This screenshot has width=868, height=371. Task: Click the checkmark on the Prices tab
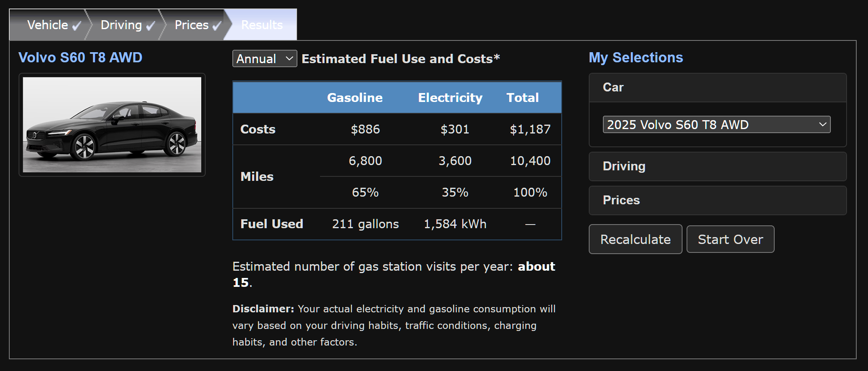(217, 26)
